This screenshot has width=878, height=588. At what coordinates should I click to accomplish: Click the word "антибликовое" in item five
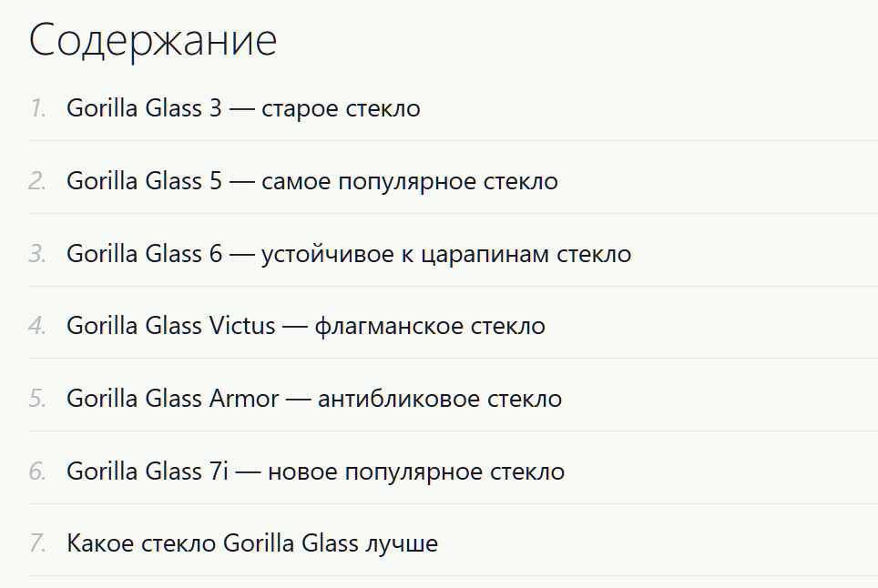(x=399, y=400)
